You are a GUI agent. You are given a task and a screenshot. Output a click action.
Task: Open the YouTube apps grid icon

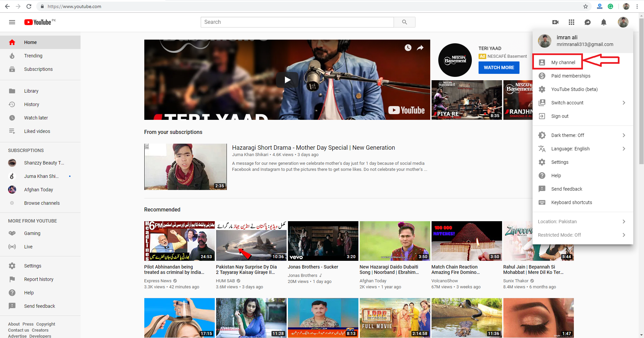[x=572, y=22]
